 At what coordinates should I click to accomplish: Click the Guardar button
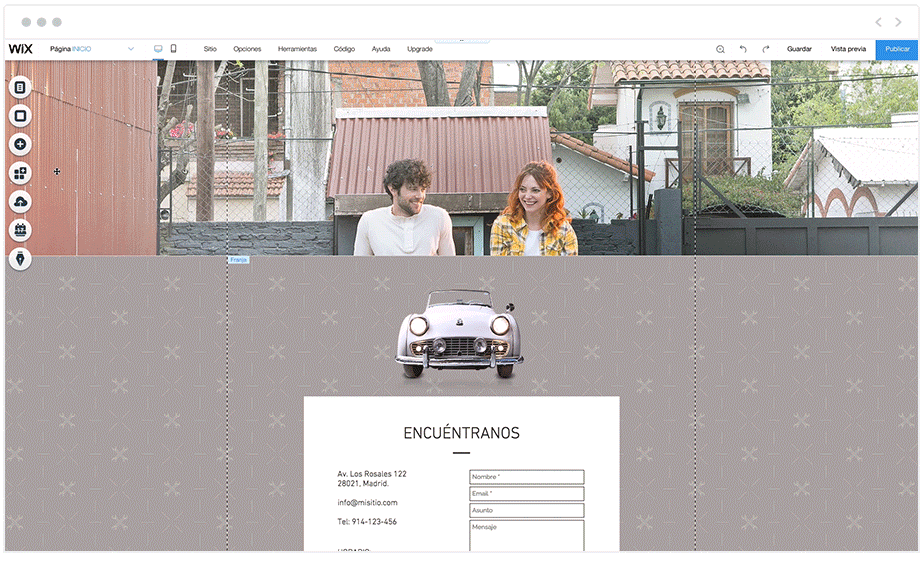799,49
